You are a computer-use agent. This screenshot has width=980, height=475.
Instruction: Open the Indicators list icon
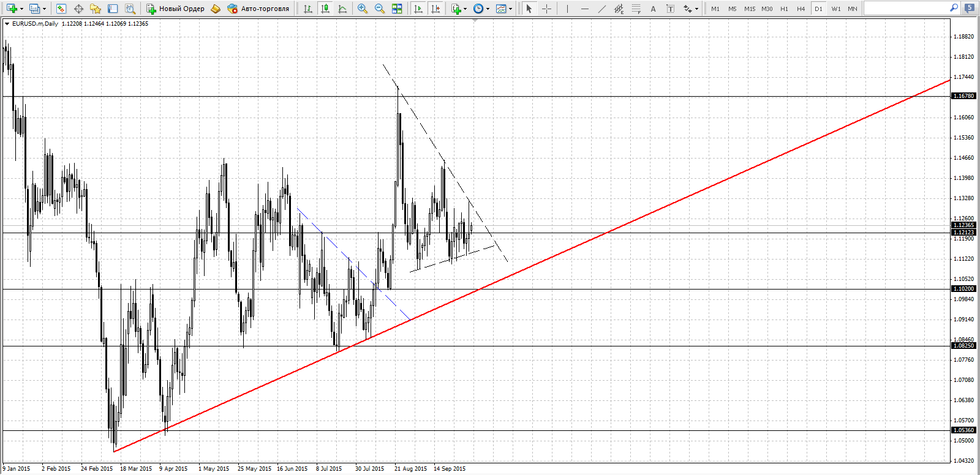pos(456,9)
